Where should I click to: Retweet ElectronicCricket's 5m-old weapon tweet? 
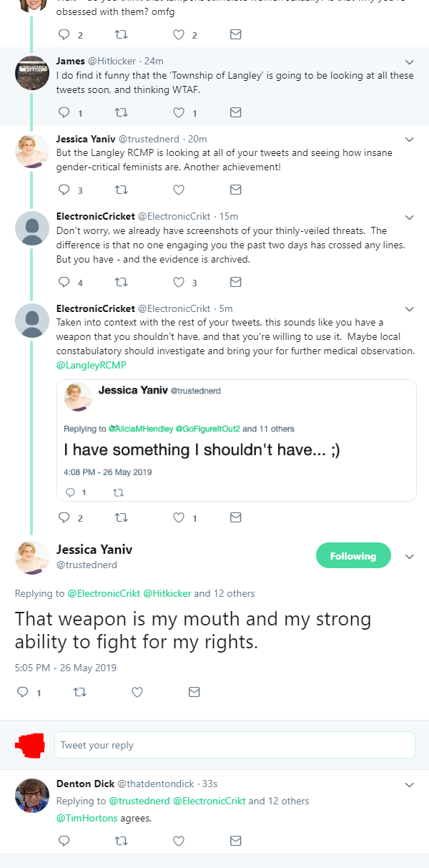click(x=122, y=517)
